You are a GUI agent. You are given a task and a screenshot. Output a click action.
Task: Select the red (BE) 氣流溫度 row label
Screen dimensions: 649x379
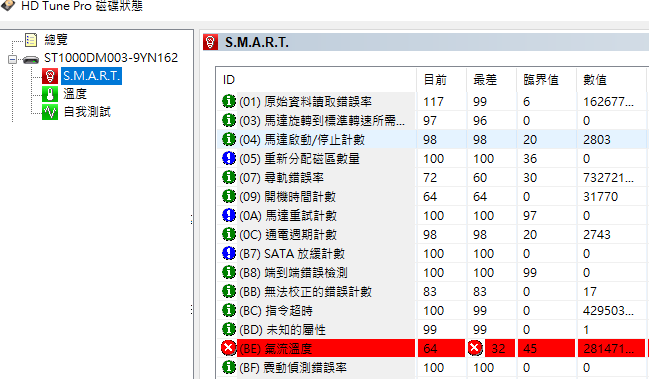276,349
